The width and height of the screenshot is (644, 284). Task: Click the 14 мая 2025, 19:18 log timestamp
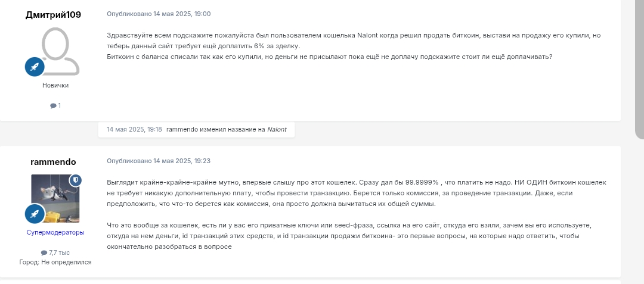coord(134,130)
